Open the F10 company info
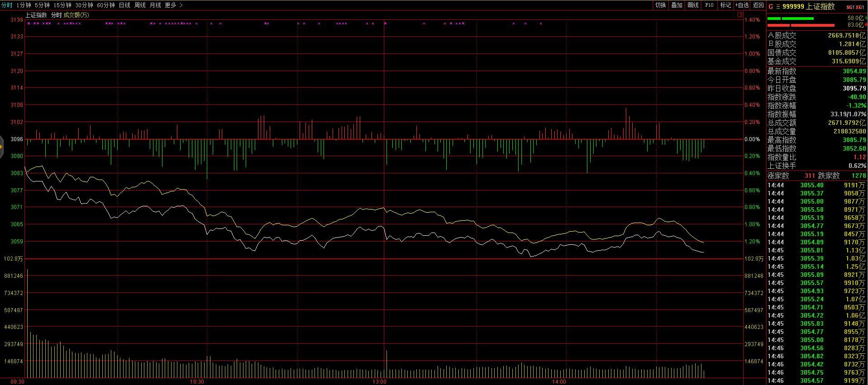 click(x=709, y=5)
